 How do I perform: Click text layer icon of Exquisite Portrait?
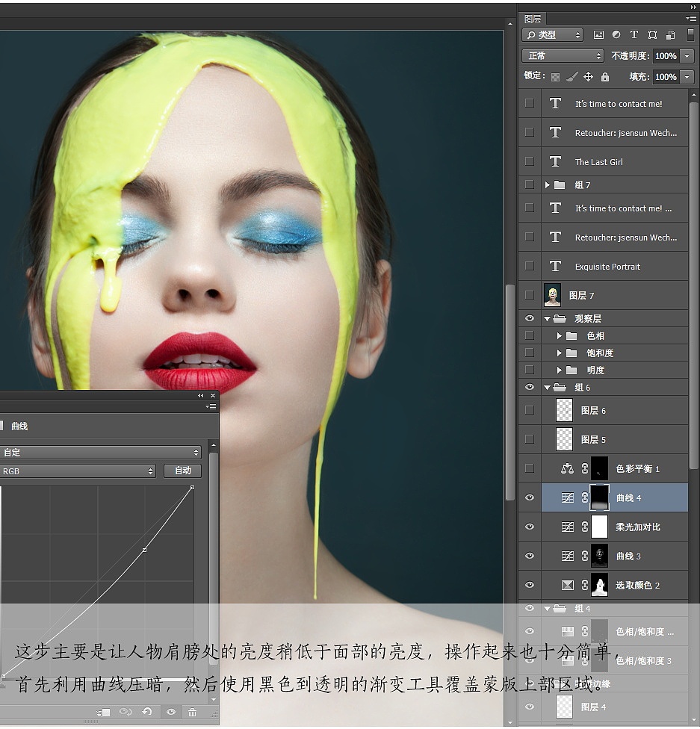pos(555,266)
